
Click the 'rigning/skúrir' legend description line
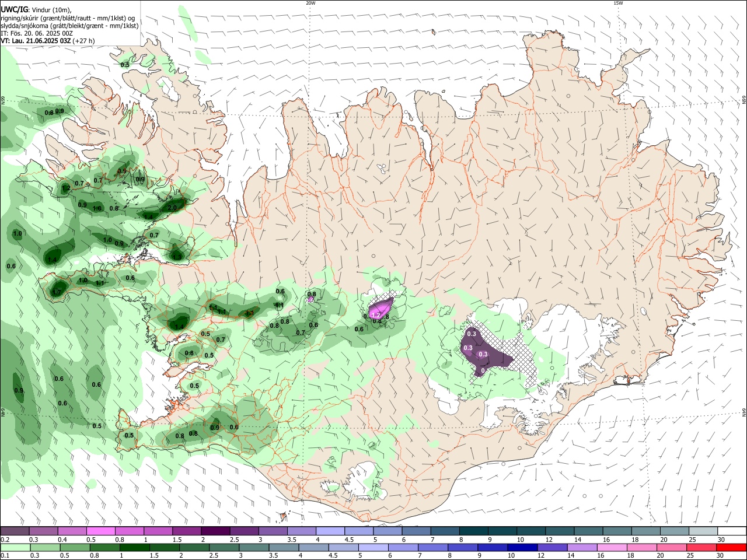pyautogui.click(x=68, y=17)
